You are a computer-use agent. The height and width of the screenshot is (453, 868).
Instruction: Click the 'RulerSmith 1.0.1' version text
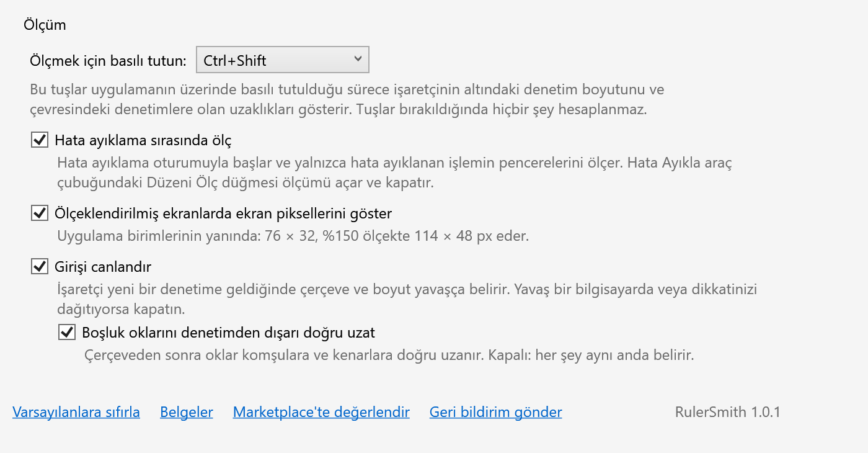point(728,412)
